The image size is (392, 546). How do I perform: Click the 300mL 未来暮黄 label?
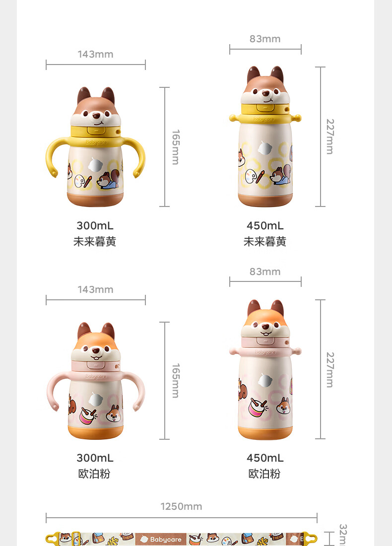click(x=95, y=233)
